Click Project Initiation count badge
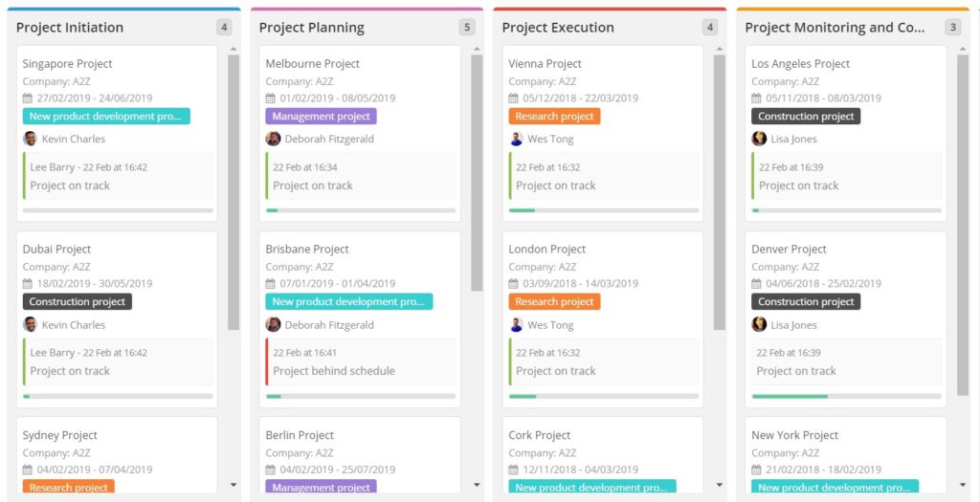This screenshot has width=980, height=502. (x=225, y=28)
